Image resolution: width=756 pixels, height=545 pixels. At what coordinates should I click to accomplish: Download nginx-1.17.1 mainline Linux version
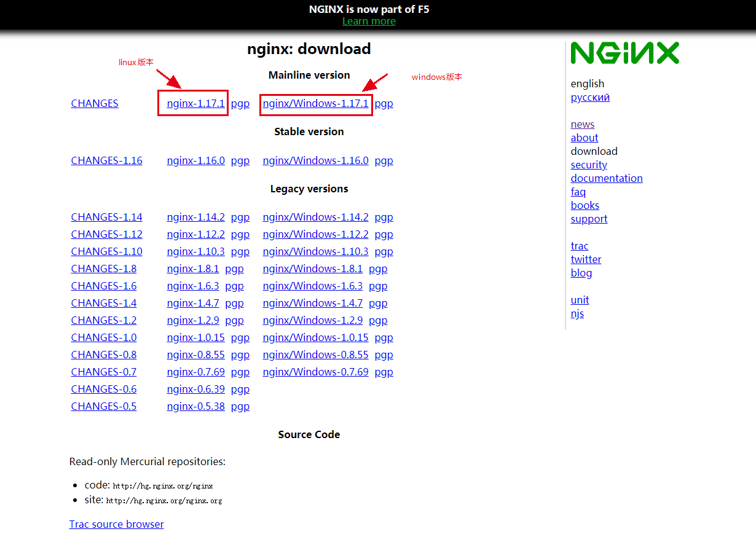tap(195, 103)
